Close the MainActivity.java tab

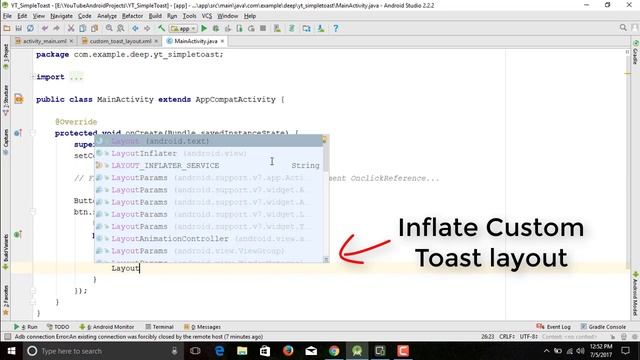(222, 41)
